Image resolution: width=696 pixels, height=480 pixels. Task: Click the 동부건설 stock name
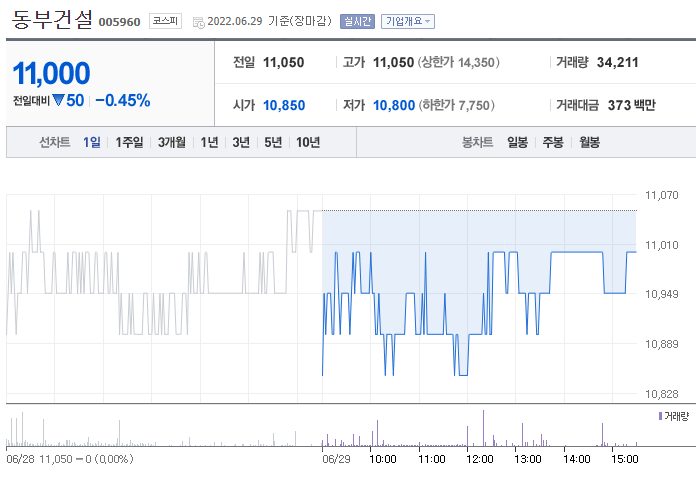[52, 19]
